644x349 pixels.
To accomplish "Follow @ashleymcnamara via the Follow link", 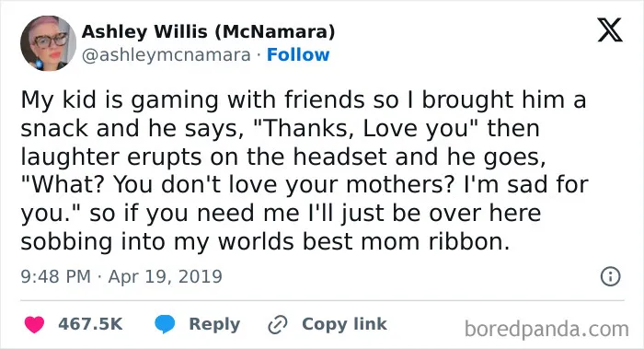I will 298,54.
